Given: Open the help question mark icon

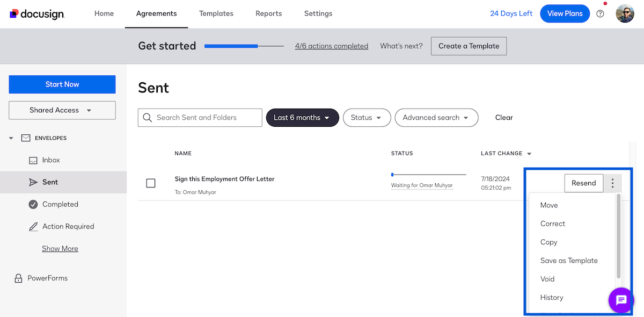Looking at the screenshot, I should tap(600, 13).
